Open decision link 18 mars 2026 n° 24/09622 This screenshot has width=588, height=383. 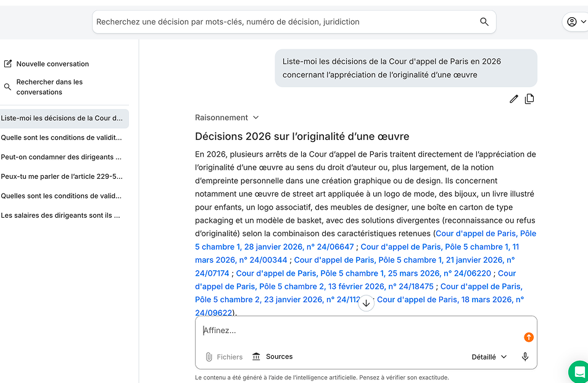point(450,300)
